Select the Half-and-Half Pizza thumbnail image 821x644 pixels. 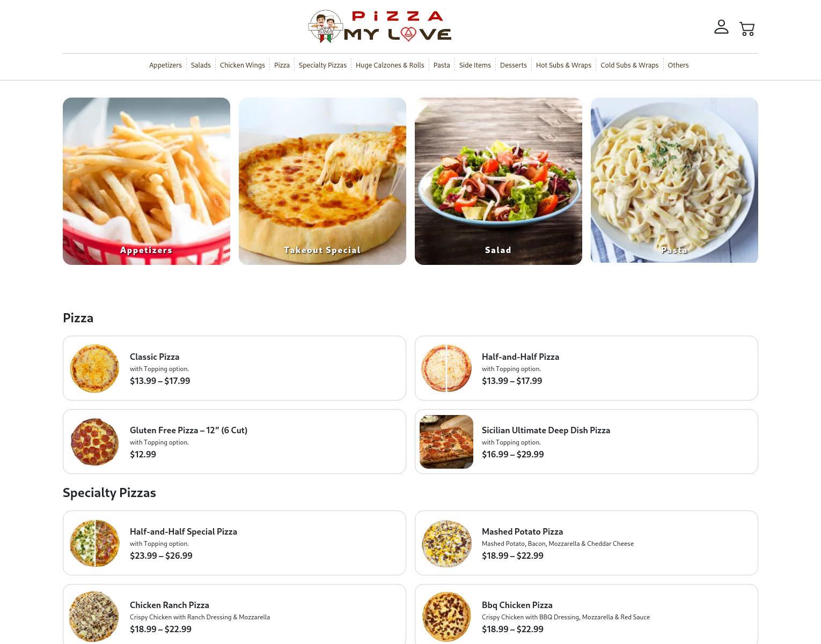[x=446, y=368]
